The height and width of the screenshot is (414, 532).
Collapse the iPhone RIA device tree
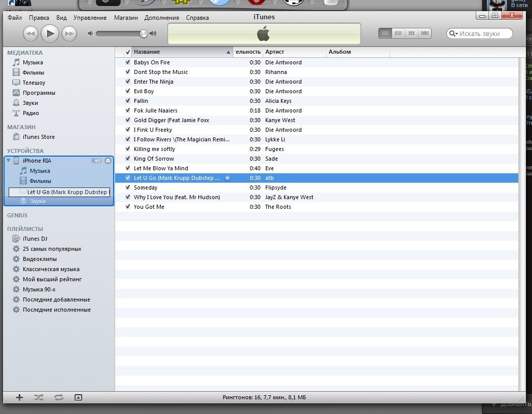click(9, 160)
